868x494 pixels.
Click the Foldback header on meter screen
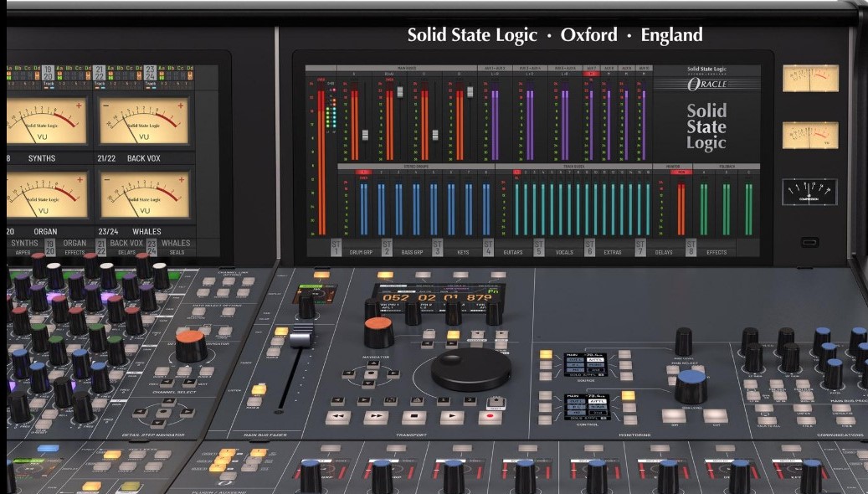727,166
